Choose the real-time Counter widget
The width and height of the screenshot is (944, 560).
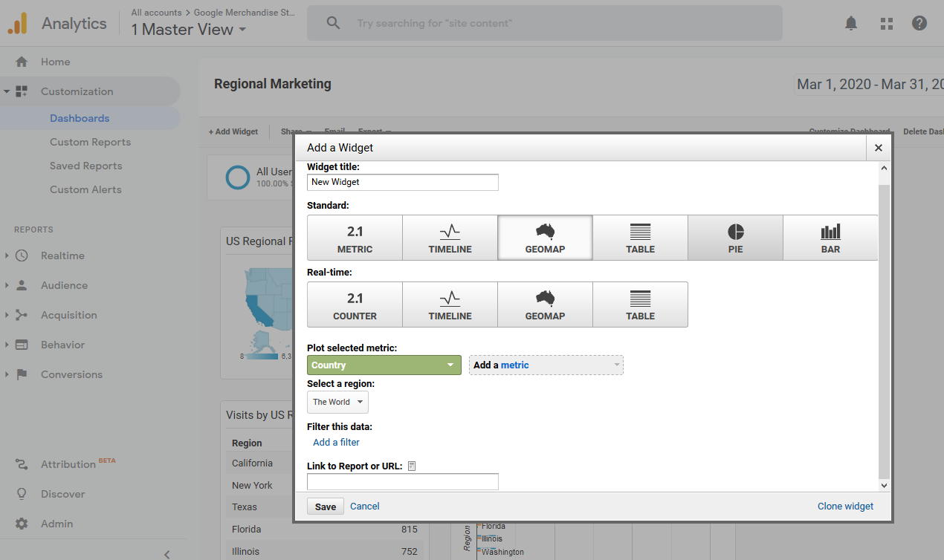coord(355,305)
